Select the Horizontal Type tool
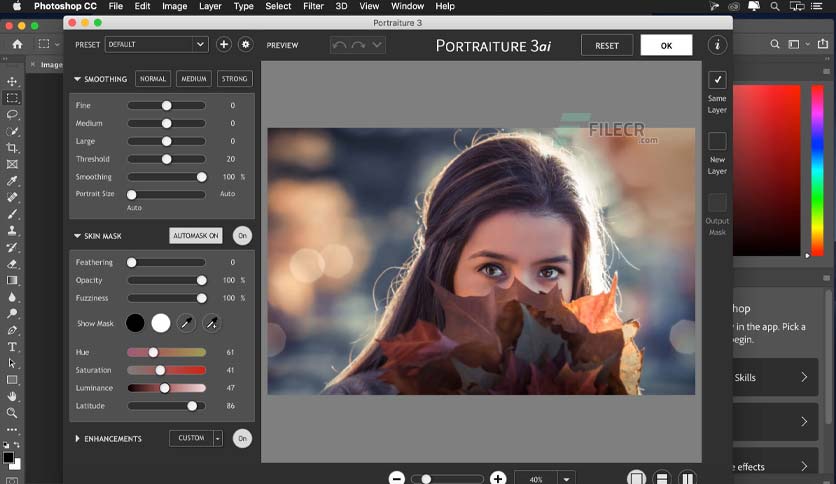This screenshot has width=836, height=484. pos(12,346)
